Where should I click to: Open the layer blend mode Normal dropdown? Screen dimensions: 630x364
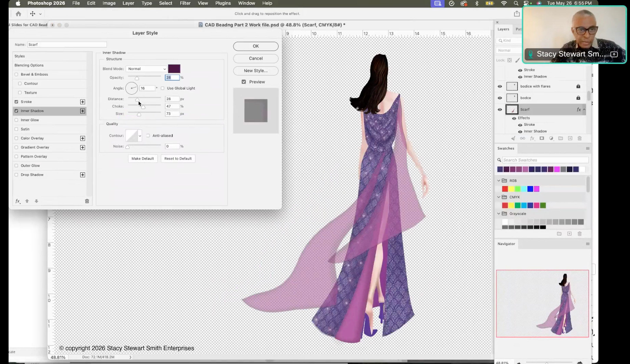(x=509, y=51)
